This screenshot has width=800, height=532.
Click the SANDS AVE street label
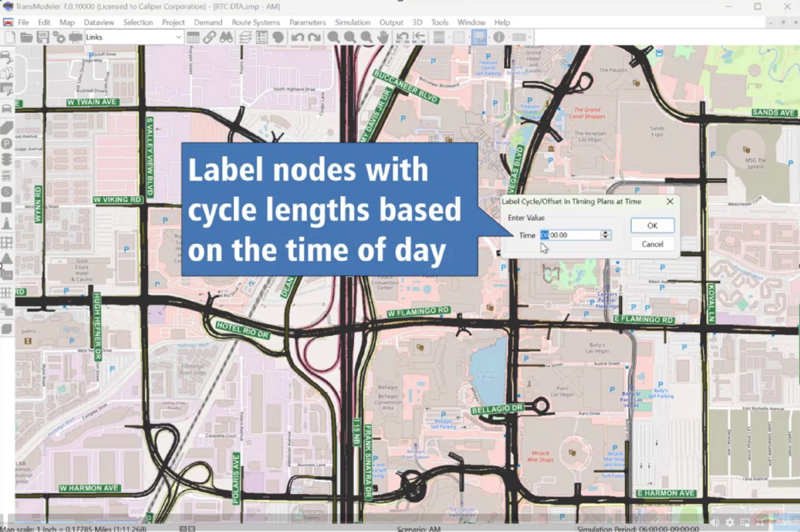pos(774,113)
